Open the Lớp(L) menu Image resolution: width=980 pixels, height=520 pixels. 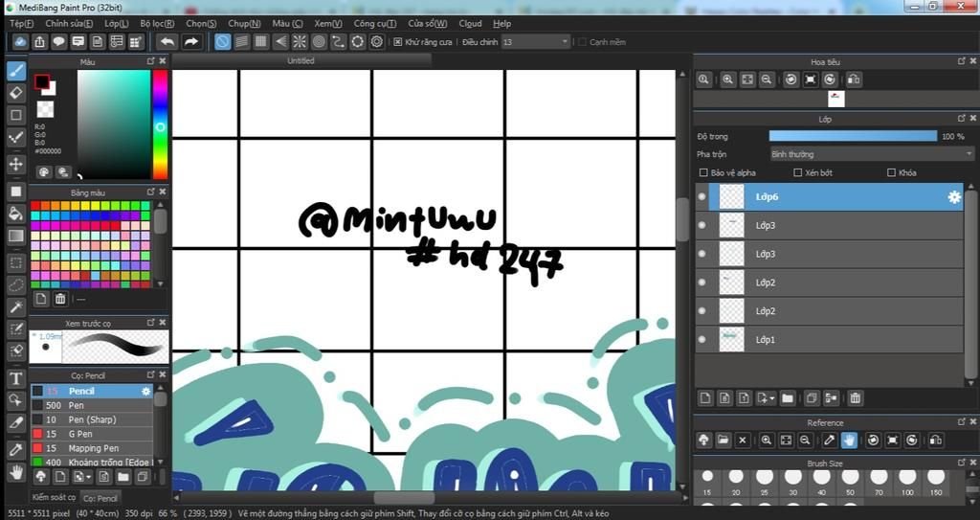pyautogui.click(x=116, y=23)
